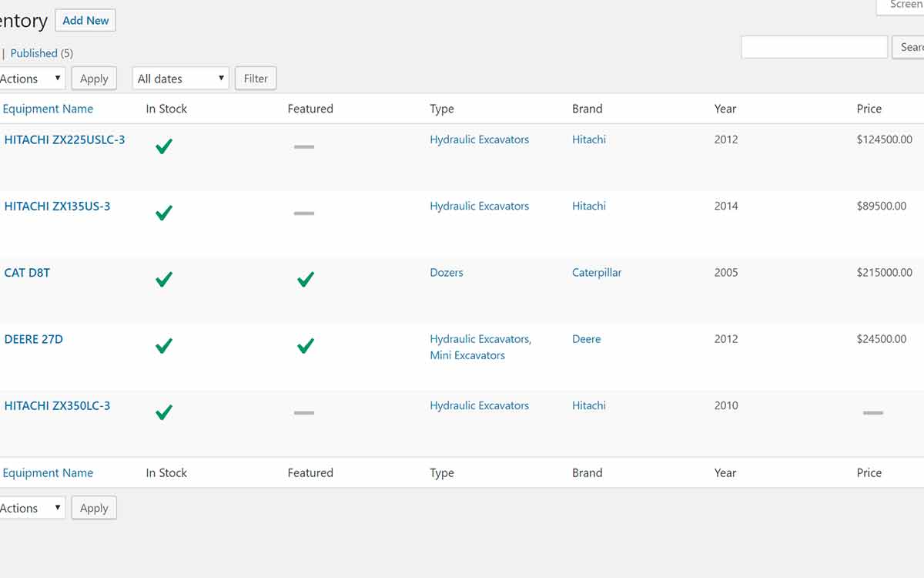Click the In Stock column header
924x578 pixels.
166,109
